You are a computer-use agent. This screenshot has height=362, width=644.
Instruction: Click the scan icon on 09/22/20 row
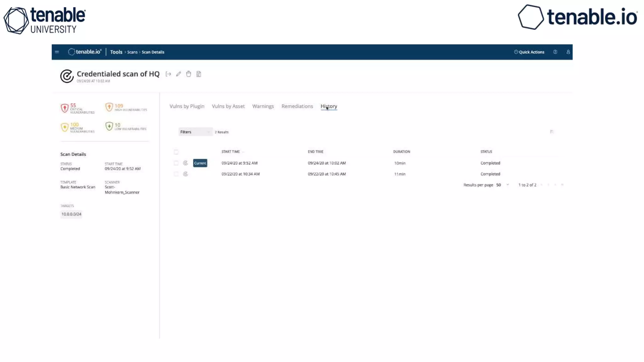click(186, 174)
